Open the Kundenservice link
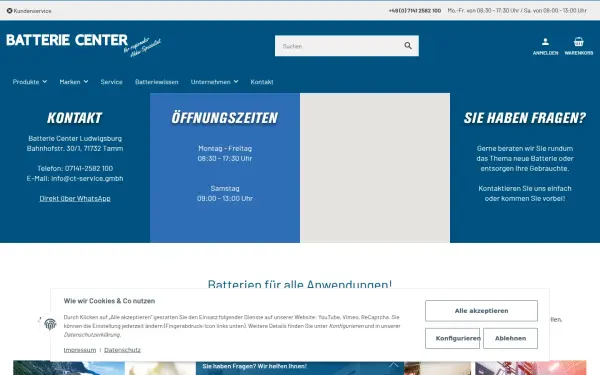Image resolution: width=600 pixels, height=375 pixels. pos(32,11)
